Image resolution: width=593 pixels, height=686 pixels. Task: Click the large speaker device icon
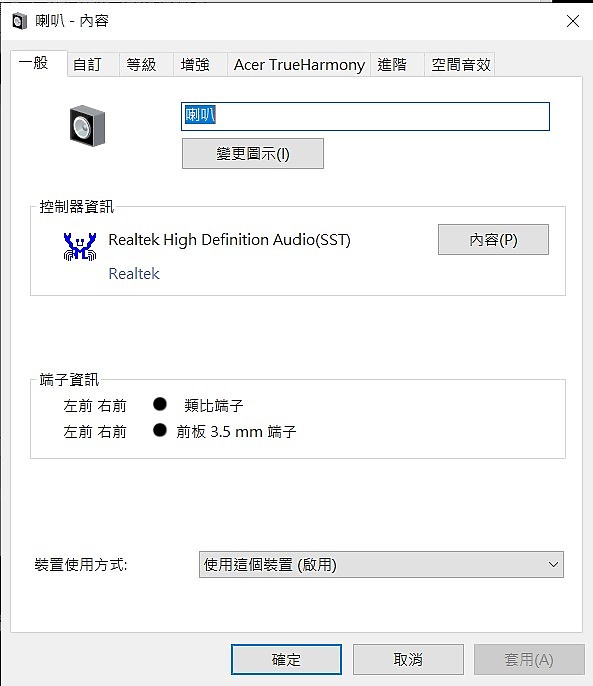[88, 126]
